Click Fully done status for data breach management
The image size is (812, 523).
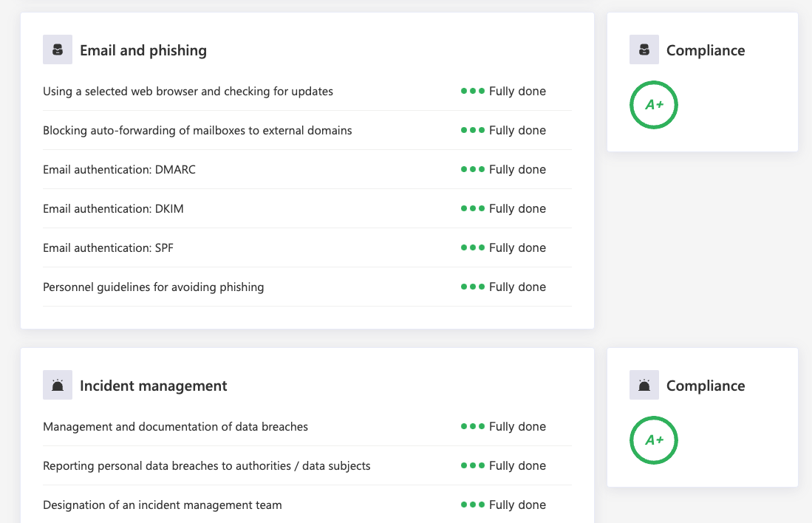coord(503,427)
